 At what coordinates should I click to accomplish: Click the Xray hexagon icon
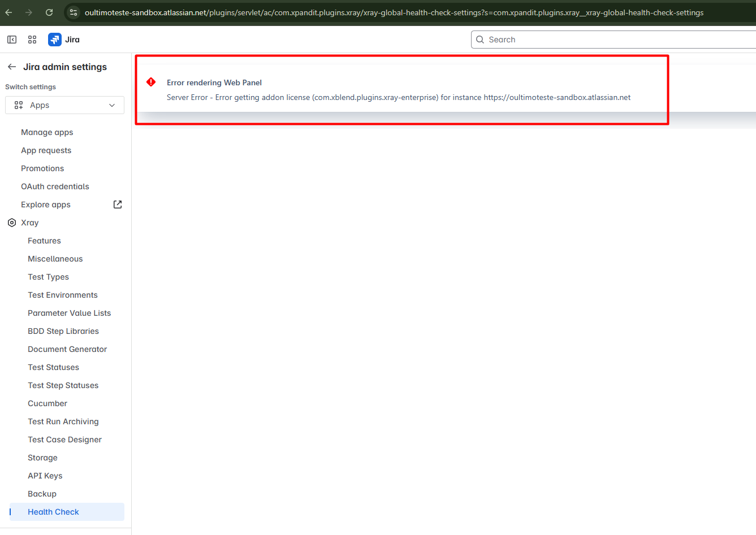[x=12, y=223]
